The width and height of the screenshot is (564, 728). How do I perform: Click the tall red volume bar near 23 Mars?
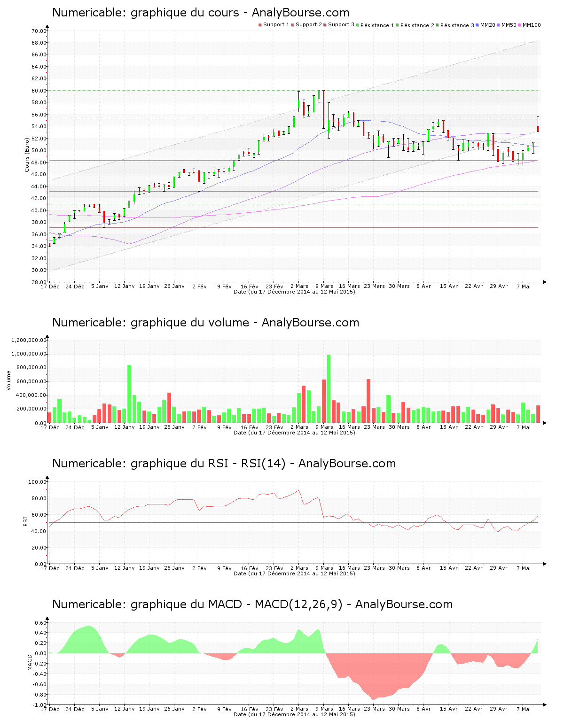coord(368,401)
